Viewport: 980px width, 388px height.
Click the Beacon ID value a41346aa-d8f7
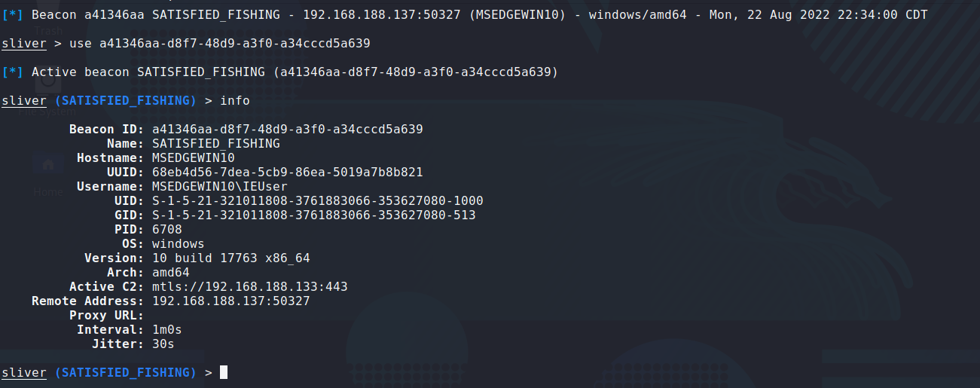tap(287, 129)
